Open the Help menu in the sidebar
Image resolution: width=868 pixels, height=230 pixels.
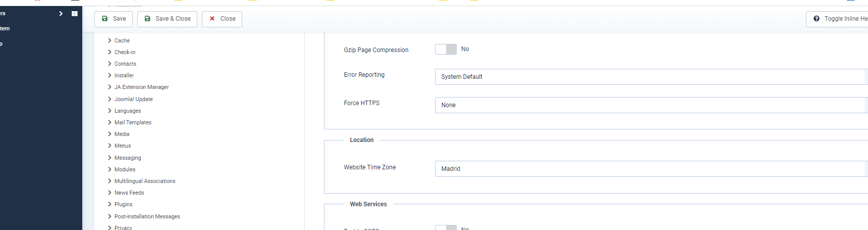(2, 44)
